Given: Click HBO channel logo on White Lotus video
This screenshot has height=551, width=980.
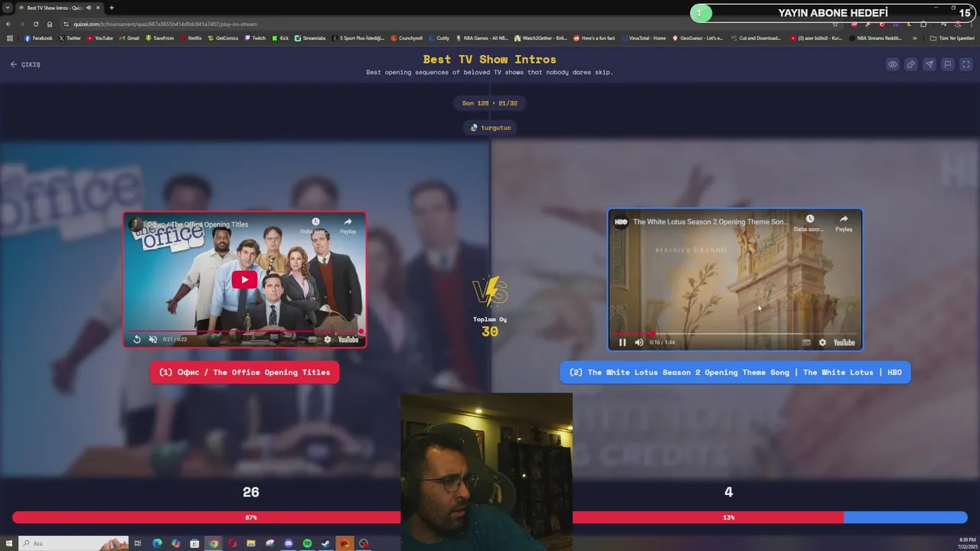Looking at the screenshot, I should click(x=621, y=222).
